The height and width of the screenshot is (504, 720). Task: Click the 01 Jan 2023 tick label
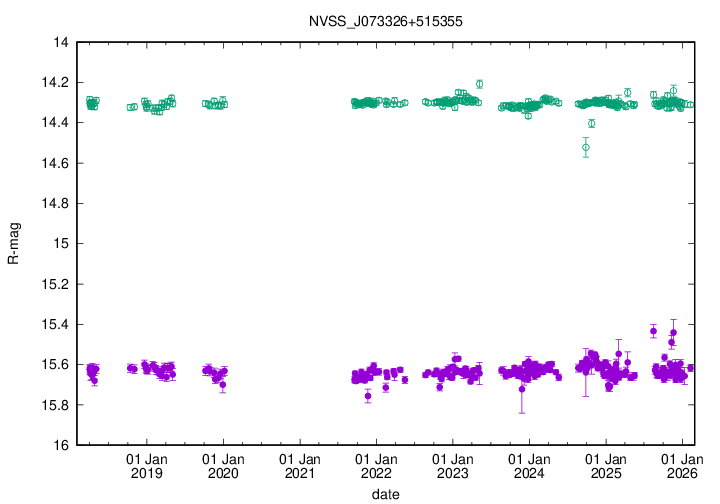pyautogui.click(x=452, y=466)
